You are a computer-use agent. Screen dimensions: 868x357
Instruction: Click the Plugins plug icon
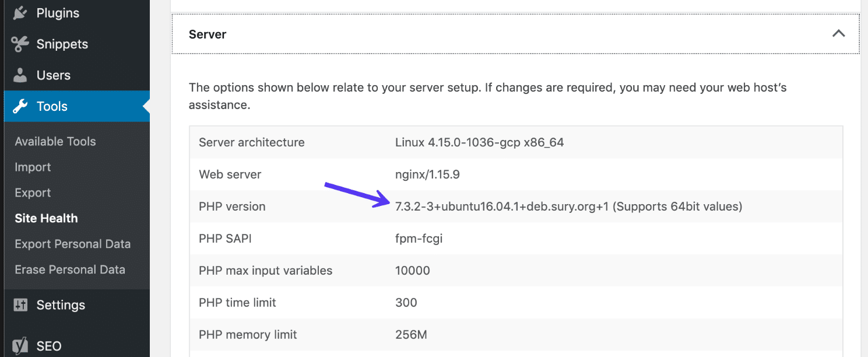pos(19,12)
